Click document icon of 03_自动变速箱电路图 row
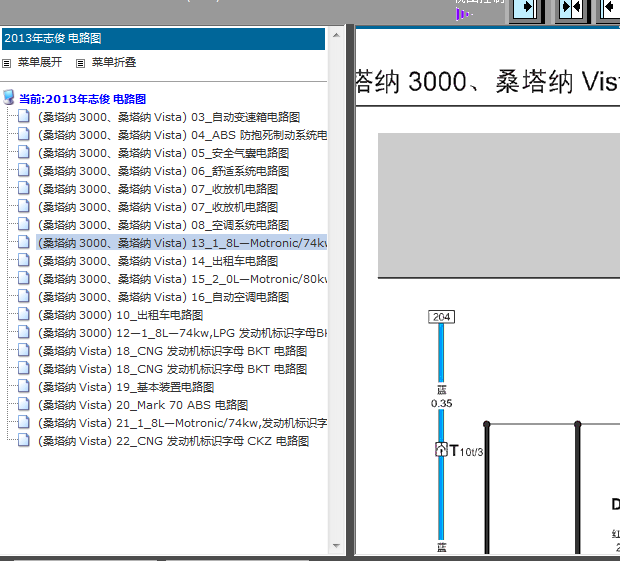This screenshot has width=620, height=561. [x=24, y=116]
